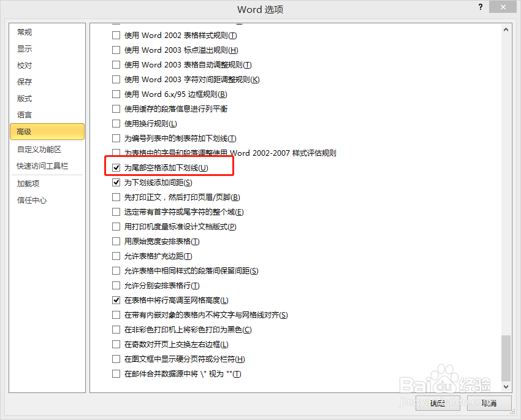Check 使用 Word 2003 表格自动调整规则
Screen dimensions: 521x420
(x=116, y=65)
